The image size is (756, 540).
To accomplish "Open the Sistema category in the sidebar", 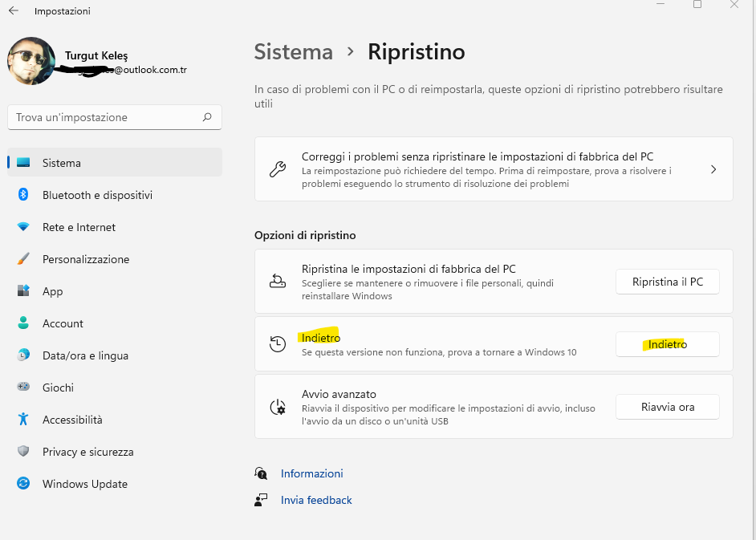I will 62,163.
